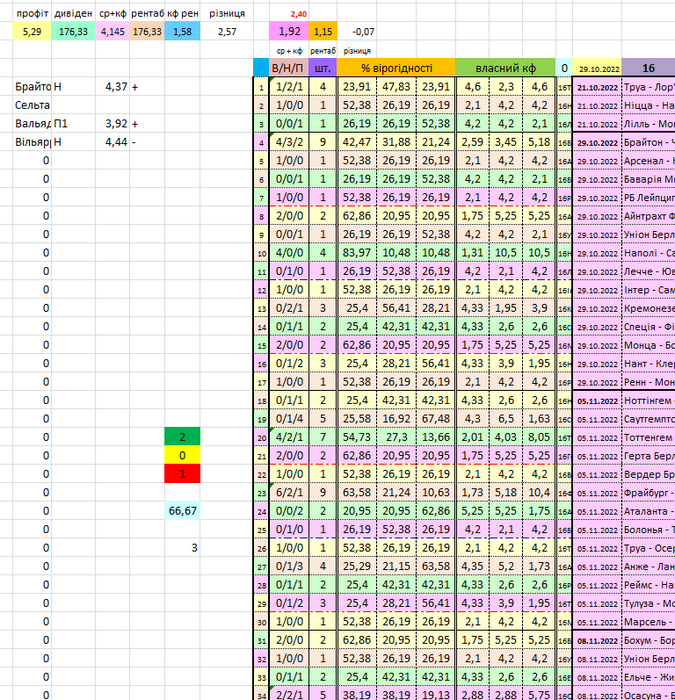
Task: Click the red 2,40 value
Action: pyautogui.click(x=298, y=14)
